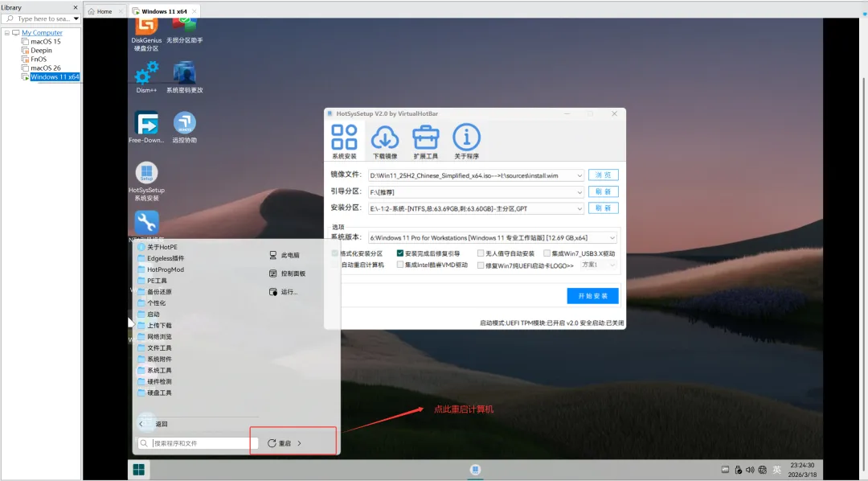The height and width of the screenshot is (481, 868).
Task: Collapse the My Computer tree node
Action: tap(6, 33)
